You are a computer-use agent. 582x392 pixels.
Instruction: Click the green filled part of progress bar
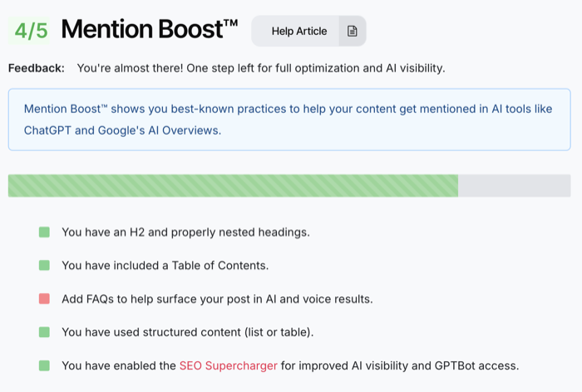(233, 185)
